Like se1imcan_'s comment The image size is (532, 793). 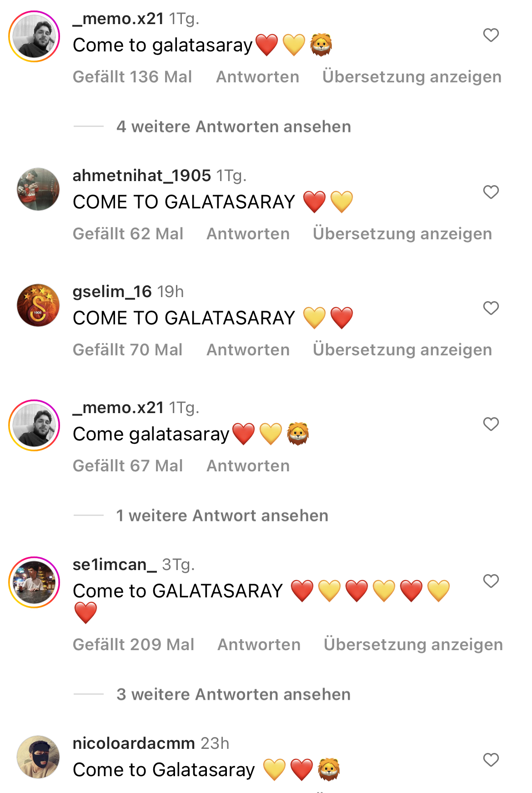tap(491, 581)
